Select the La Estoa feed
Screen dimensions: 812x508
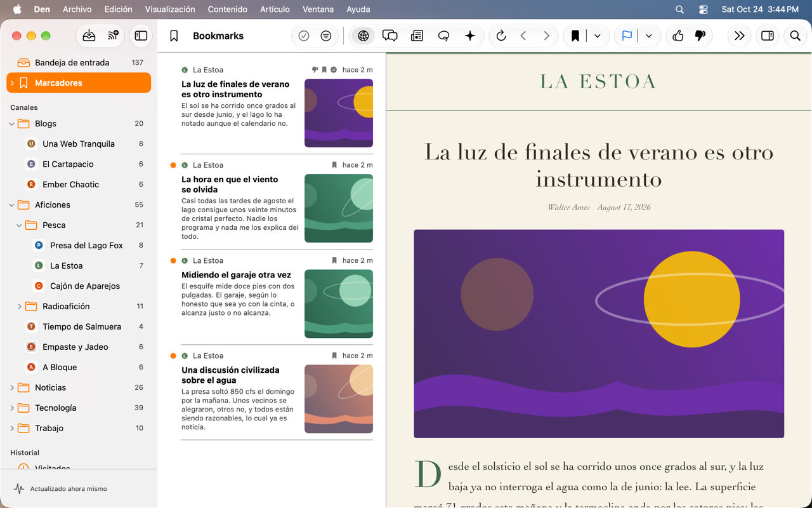79,266
